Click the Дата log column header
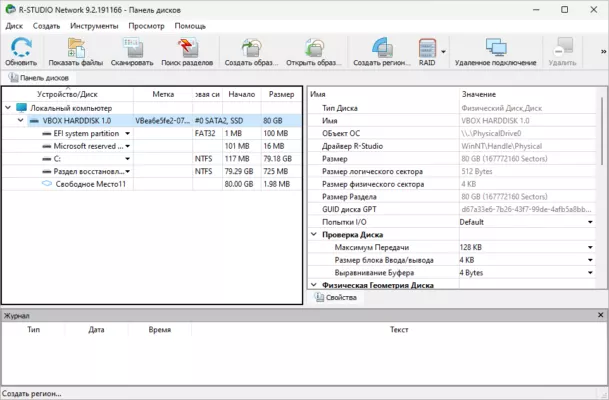609x400 pixels. [96, 329]
